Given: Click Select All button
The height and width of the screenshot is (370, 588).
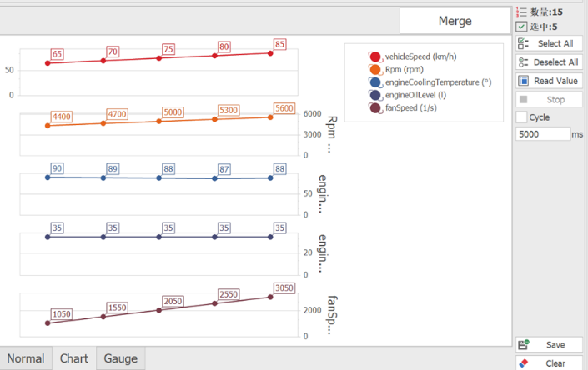Looking at the screenshot, I should [549, 43].
